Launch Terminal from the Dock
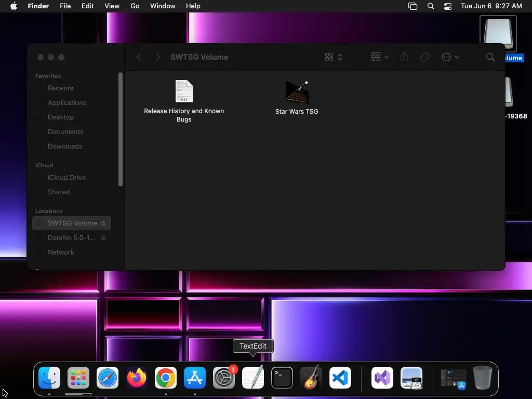This screenshot has width=532, height=399. point(282,378)
